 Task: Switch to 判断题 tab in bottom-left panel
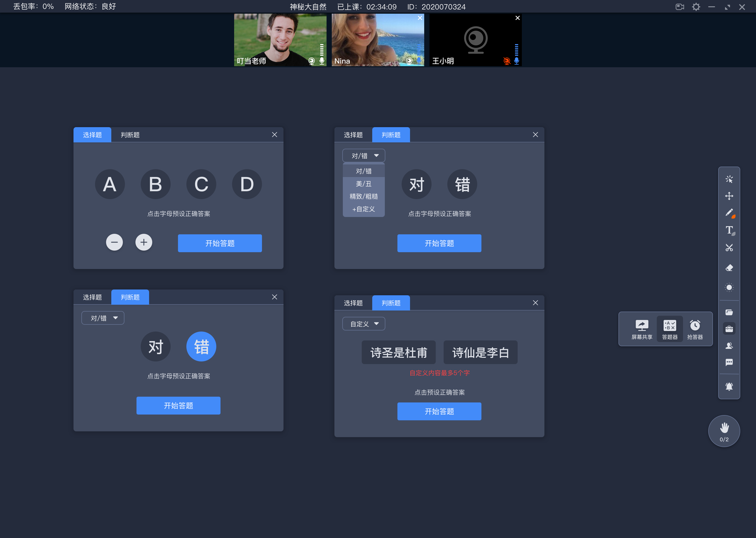pos(130,297)
